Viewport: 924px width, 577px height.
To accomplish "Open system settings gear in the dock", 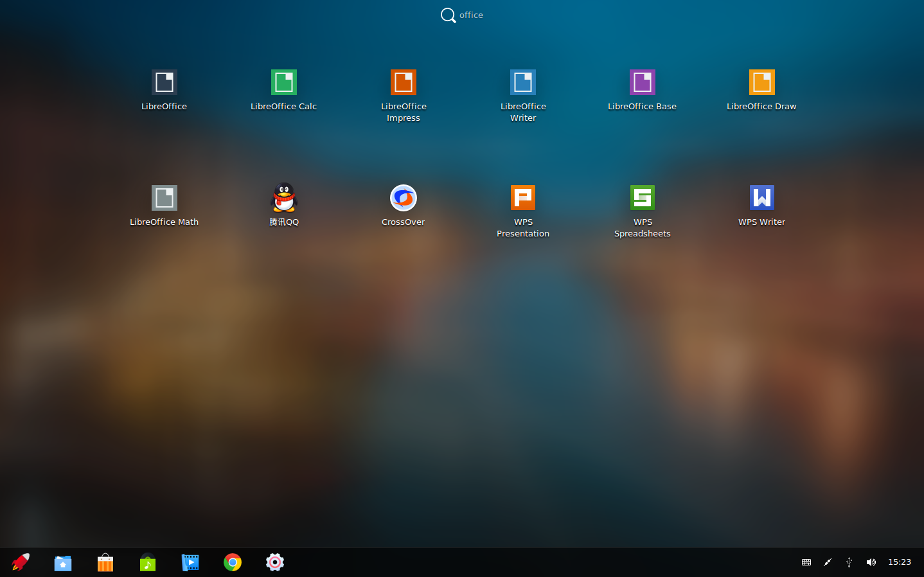I will pyautogui.click(x=275, y=562).
